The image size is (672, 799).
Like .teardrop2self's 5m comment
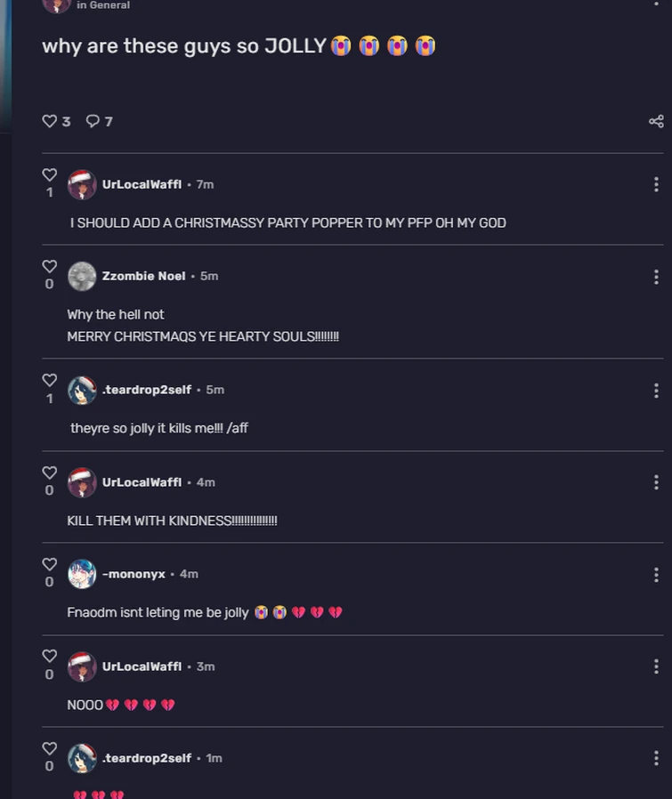tap(50, 380)
